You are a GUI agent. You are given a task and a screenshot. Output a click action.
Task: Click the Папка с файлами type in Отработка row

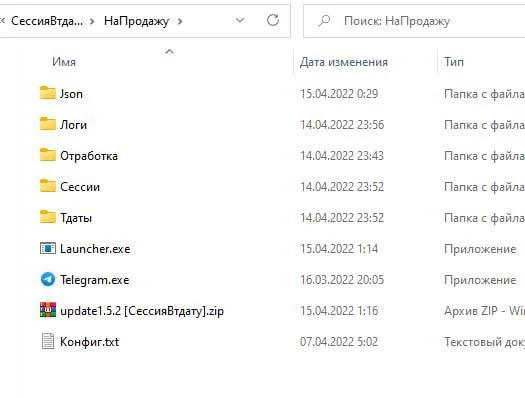tap(484, 156)
